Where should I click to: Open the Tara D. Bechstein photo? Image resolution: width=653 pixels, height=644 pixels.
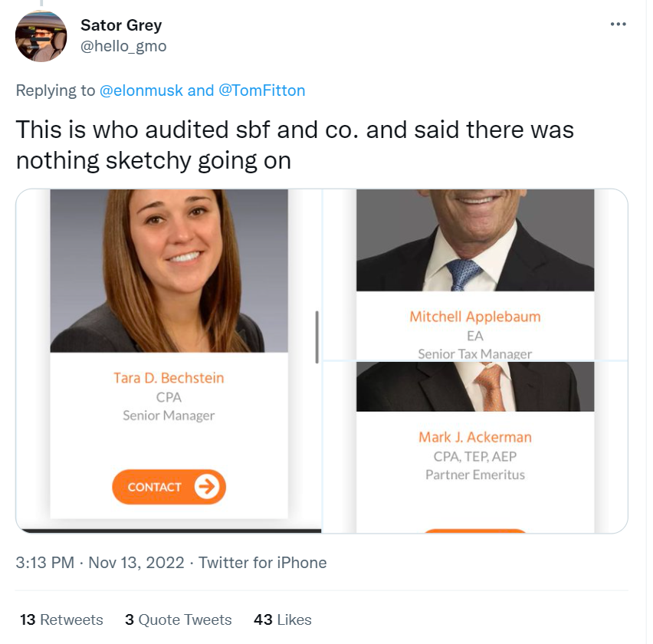169,270
